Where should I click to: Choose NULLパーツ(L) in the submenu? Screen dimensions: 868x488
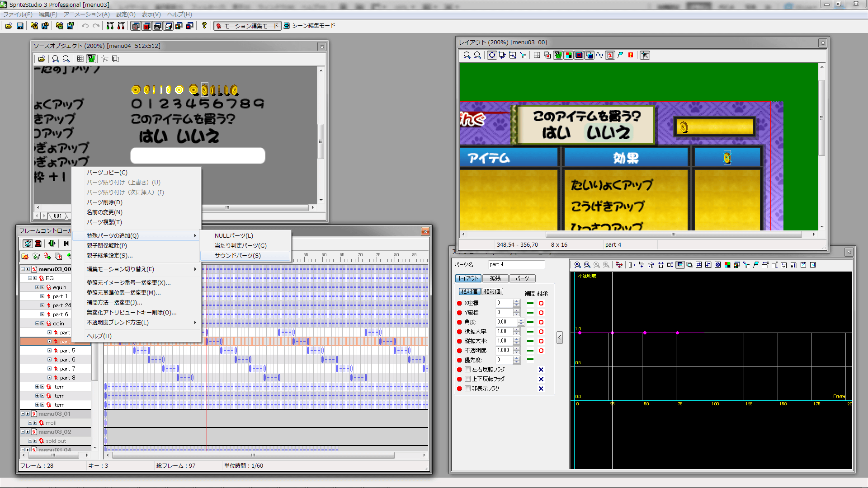[245, 236]
